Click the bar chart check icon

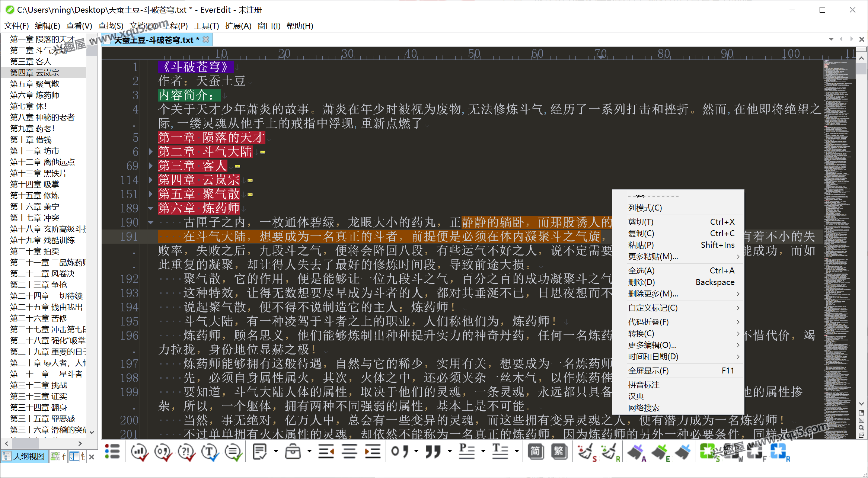pyautogui.click(x=140, y=452)
